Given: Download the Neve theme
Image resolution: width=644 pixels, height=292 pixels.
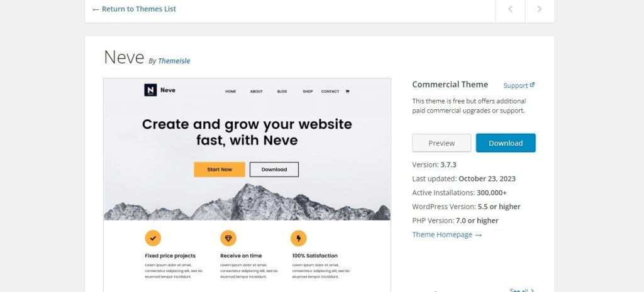Looking at the screenshot, I should coord(506,143).
